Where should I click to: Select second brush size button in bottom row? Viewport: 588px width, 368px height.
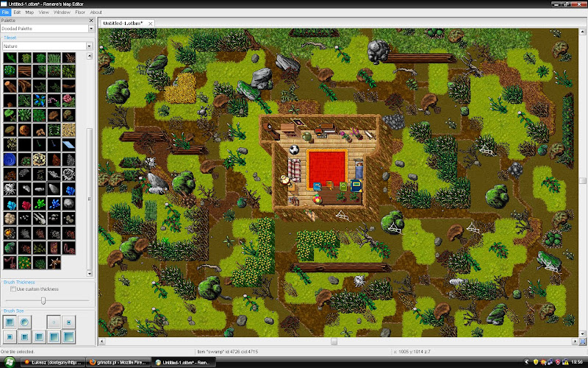(x=24, y=336)
